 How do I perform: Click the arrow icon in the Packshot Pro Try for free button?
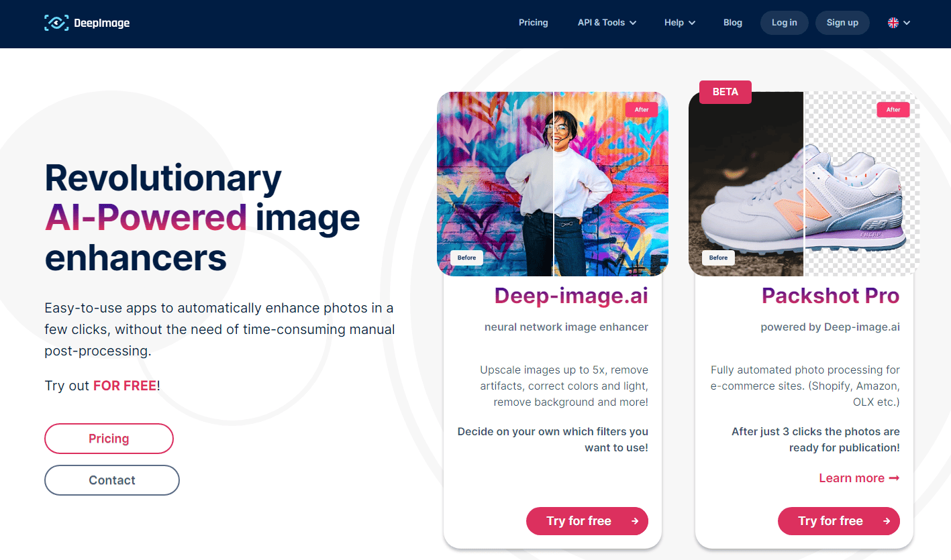click(x=887, y=521)
